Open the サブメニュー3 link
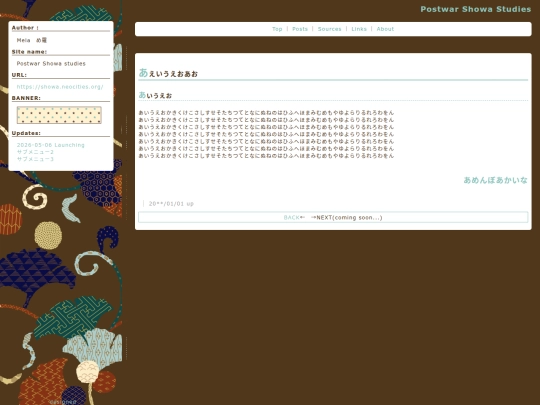 [x=35, y=159]
